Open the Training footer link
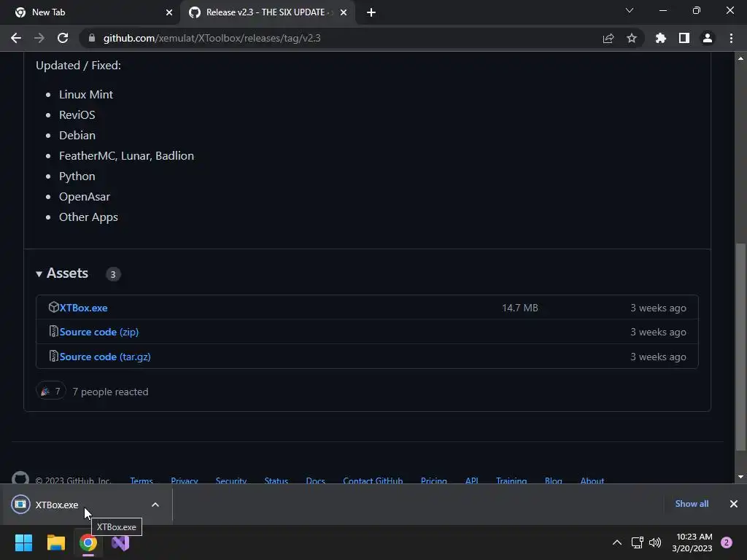The width and height of the screenshot is (747, 560). pos(511,481)
